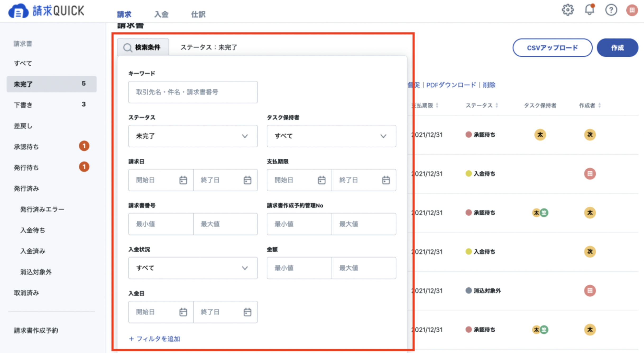Sort by ステータス column arrows
644x353 pixels.
(497, 105)
